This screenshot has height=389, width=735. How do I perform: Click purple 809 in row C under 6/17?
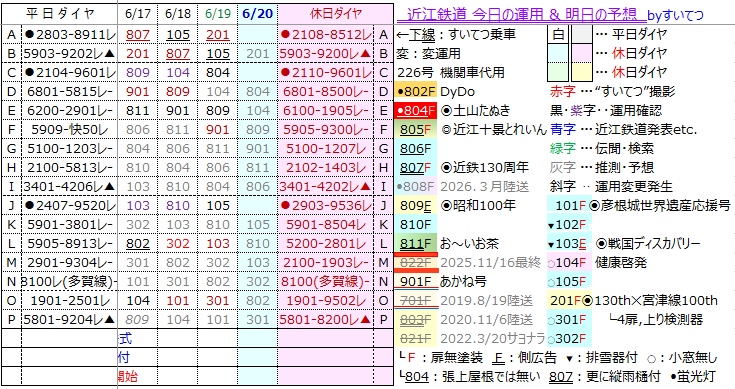(138, 73)
